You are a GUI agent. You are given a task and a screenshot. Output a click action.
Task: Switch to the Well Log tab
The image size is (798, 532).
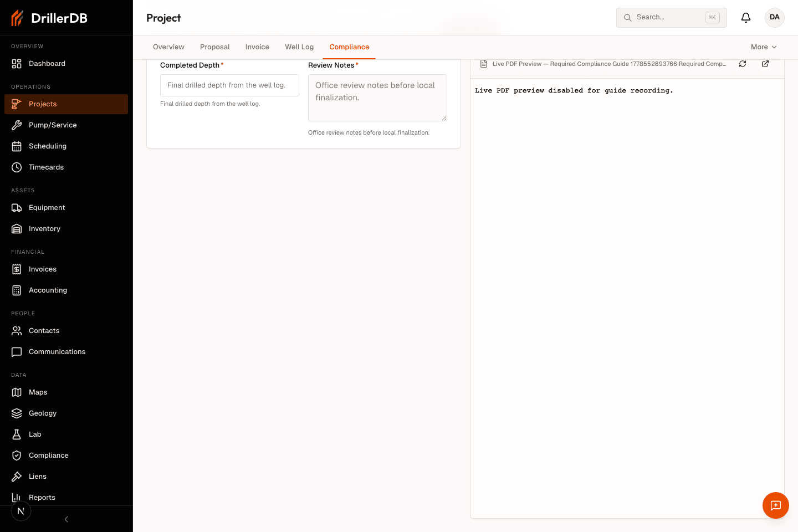pos(299,47)
